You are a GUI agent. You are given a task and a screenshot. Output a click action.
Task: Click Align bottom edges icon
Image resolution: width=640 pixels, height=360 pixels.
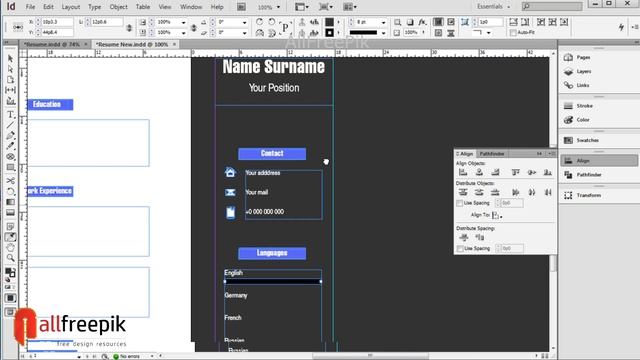(x=548, y=172)
